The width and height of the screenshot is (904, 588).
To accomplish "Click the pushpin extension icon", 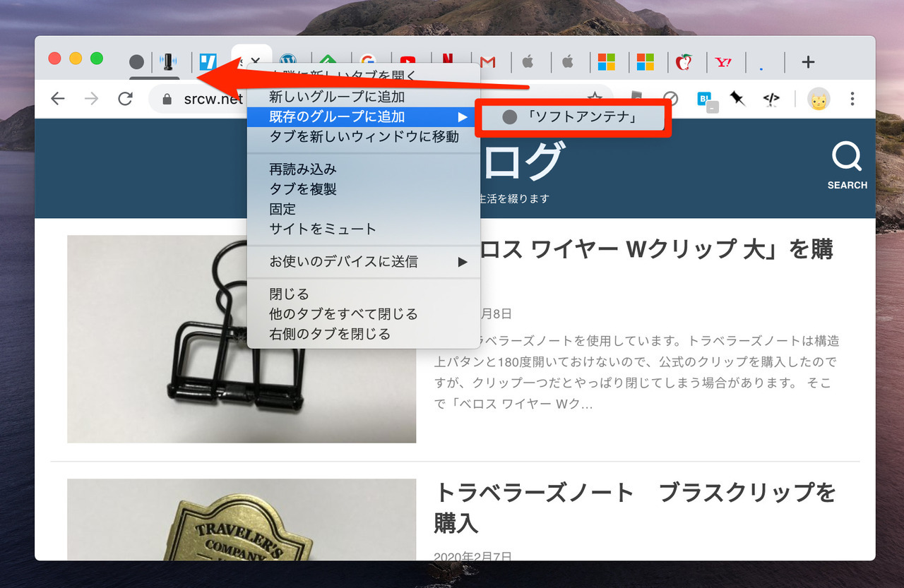I will coord(738,99).
